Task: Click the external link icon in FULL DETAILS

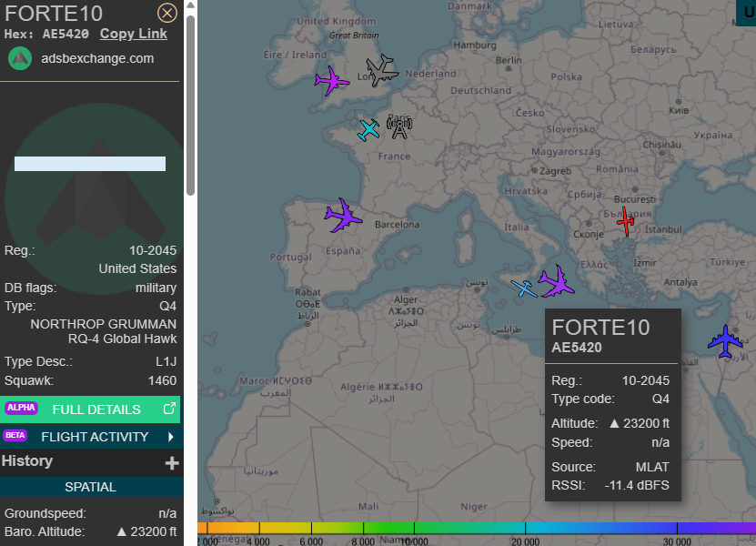Action: click(169, 409)
